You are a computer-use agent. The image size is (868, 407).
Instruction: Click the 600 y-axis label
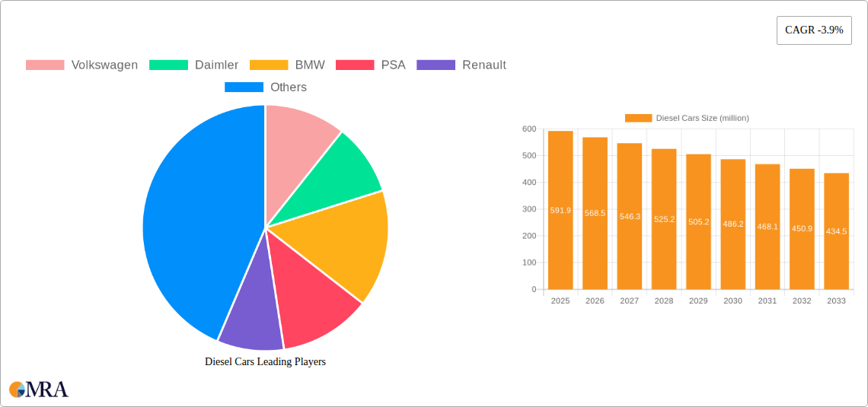tap(529, 129)
